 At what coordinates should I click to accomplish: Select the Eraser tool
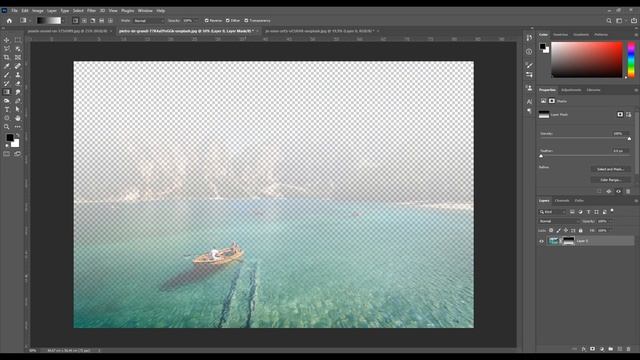coord(18,83)
